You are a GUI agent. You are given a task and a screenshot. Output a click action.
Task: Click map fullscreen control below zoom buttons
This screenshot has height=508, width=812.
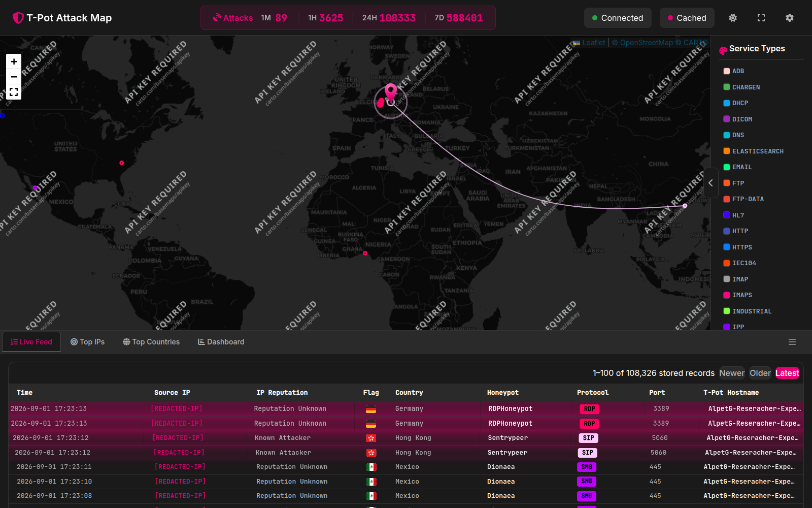(14, 92)
